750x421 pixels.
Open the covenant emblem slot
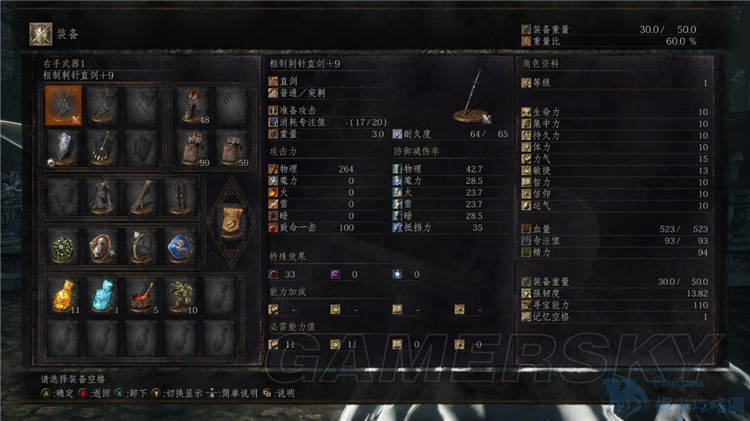click(x=232, y=223)
